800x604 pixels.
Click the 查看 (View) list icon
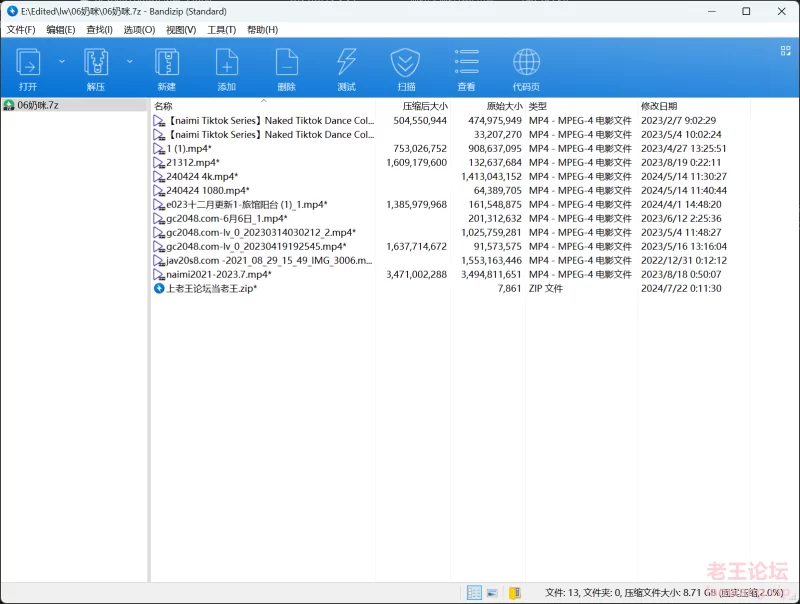(x=466, y=62)
